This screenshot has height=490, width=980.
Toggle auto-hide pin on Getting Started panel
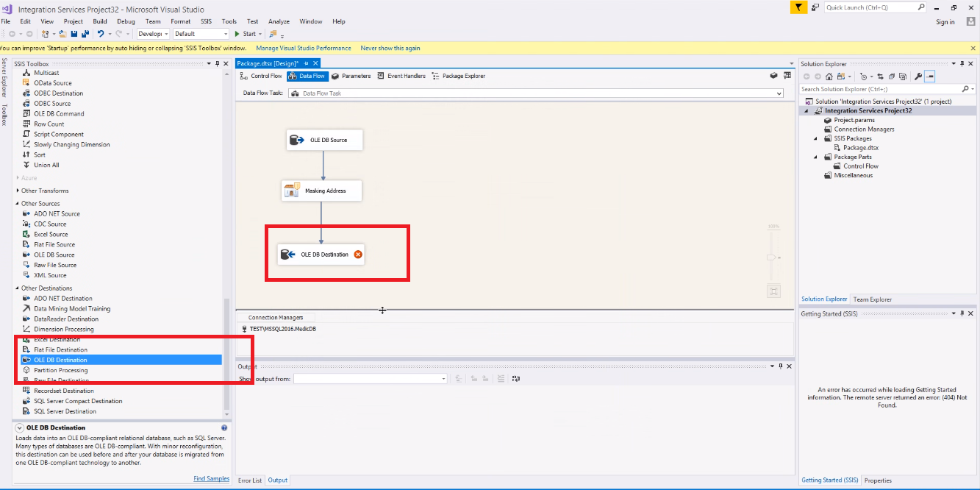point(962,313)
